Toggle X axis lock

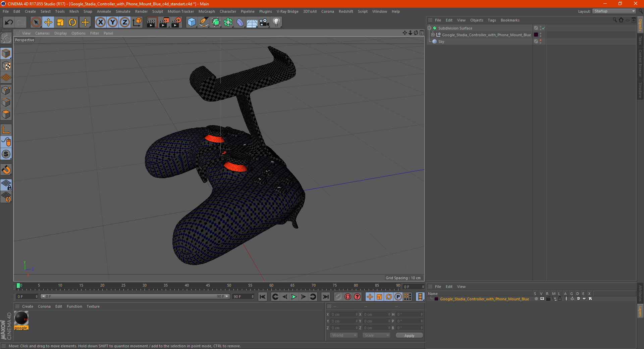pos(100,22)
